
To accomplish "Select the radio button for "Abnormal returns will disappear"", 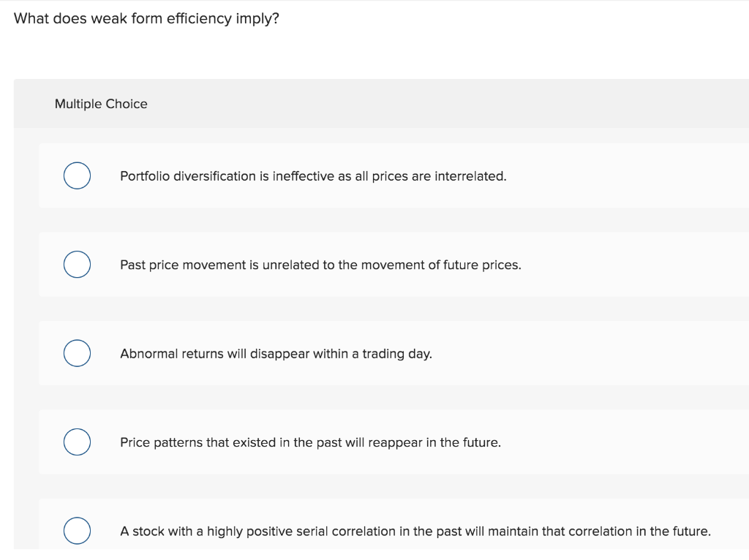I will click(x=77, y=353).
